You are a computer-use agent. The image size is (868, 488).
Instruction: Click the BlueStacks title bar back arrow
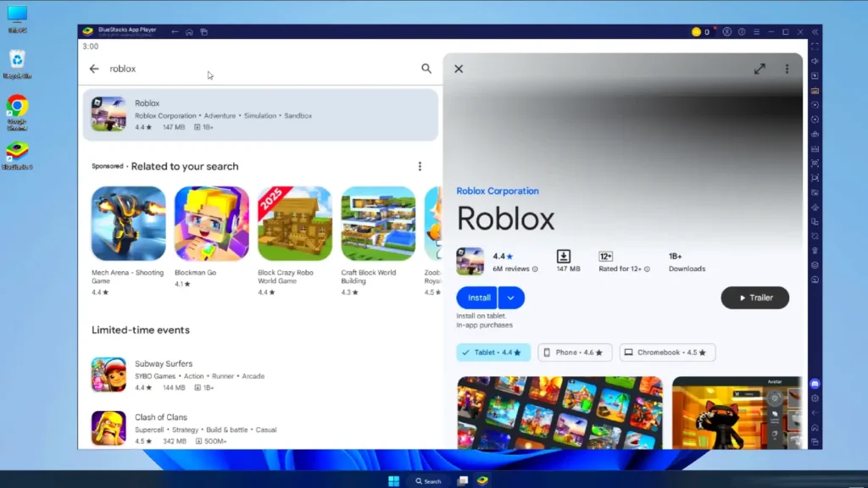tap(175, 32)
